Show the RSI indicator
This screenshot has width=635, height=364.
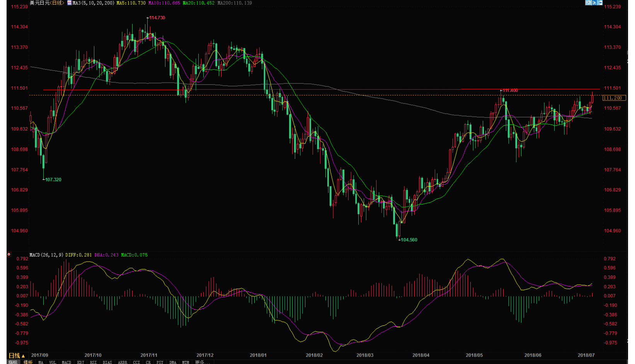[x=93, y=362]
